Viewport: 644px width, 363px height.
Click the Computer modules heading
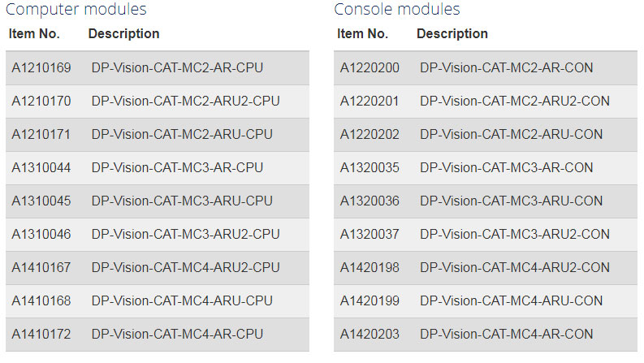(x=76, y=10)
